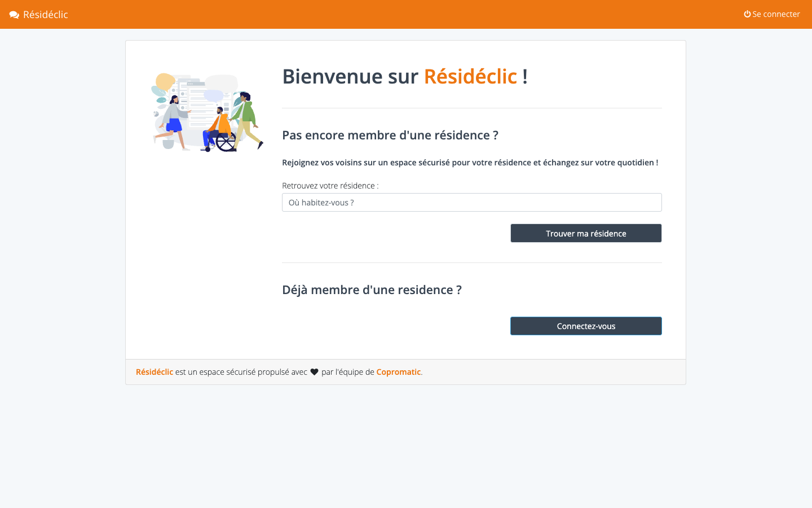Select the Où habitez-vous input field

471,202
